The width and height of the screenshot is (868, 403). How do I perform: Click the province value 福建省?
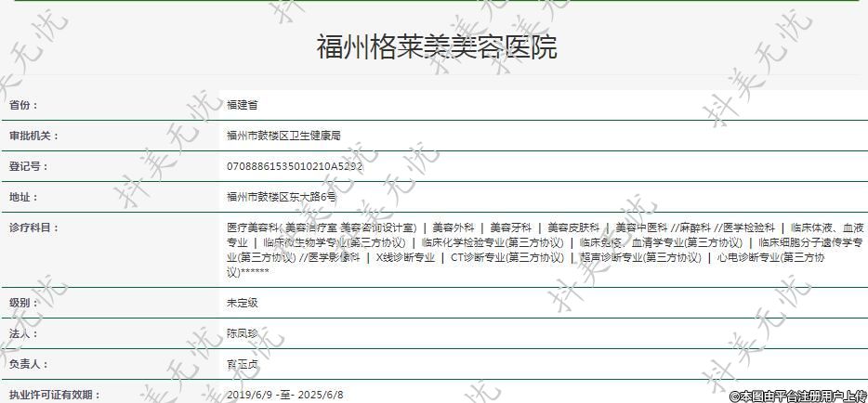click(x=243, y=105)
